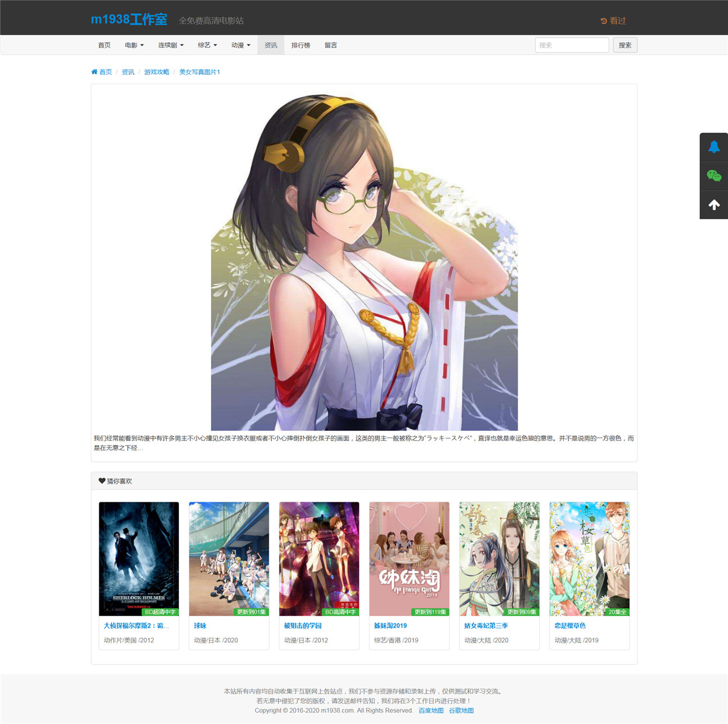Open the 游戏攻略 breadcrumb link
Viewport: 728px width, 724px height.
tap(157, 72)
